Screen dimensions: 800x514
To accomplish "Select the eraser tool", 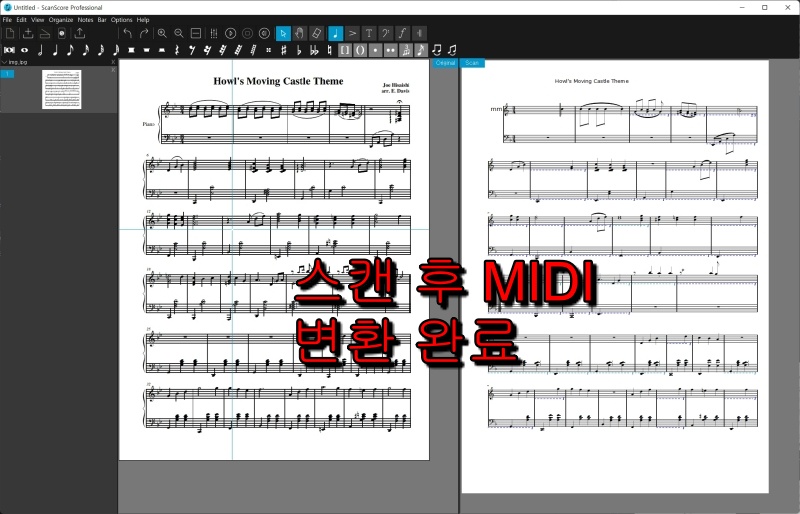I will point(316,34).
